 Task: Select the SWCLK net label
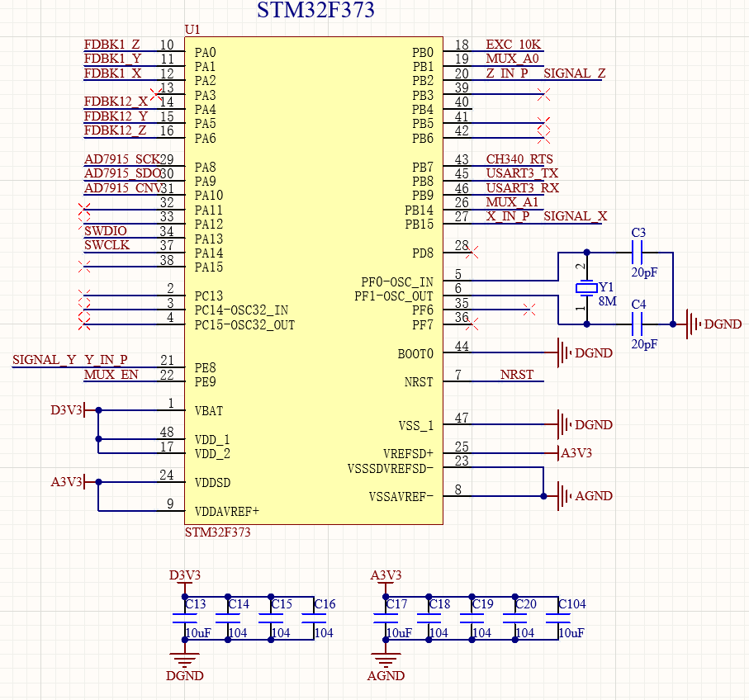tap(107, 245)
